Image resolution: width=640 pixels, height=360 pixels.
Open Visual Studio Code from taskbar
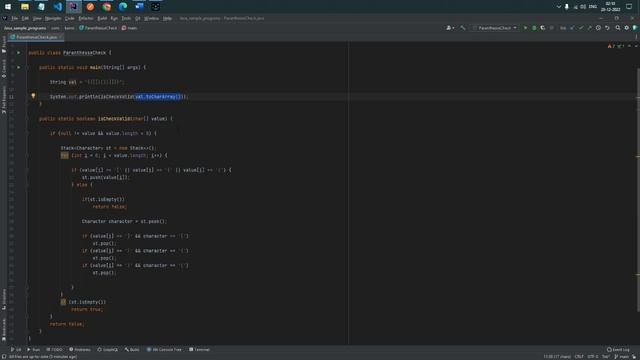58,7
